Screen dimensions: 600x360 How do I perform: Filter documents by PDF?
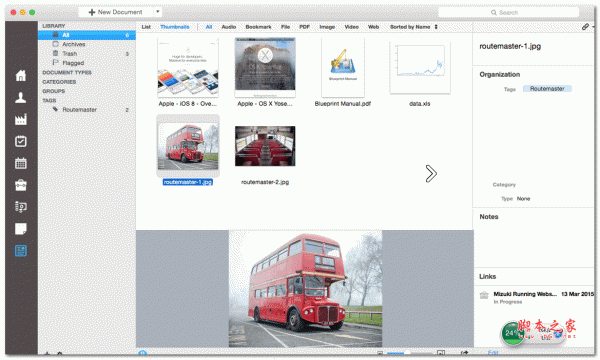click(305, 27)
